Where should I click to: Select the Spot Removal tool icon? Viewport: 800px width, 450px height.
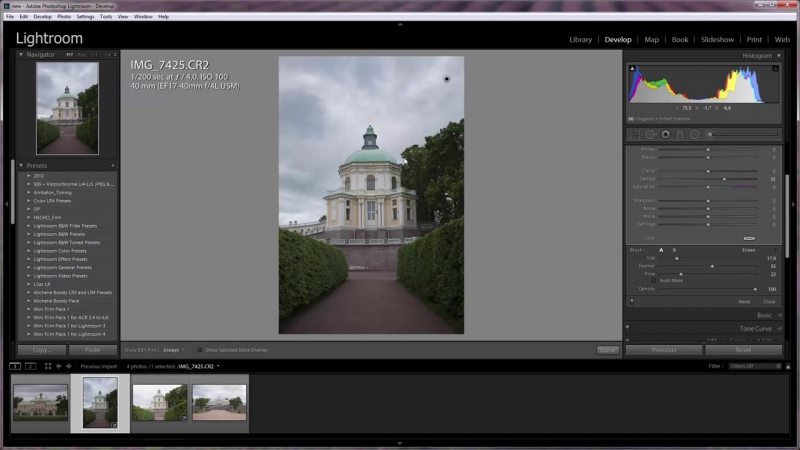pos(650,135)
